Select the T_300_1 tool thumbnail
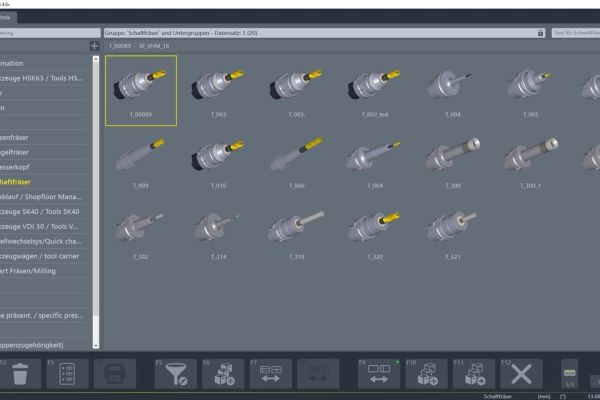Viewport: 600px width, 400px height. pos(531,162)
